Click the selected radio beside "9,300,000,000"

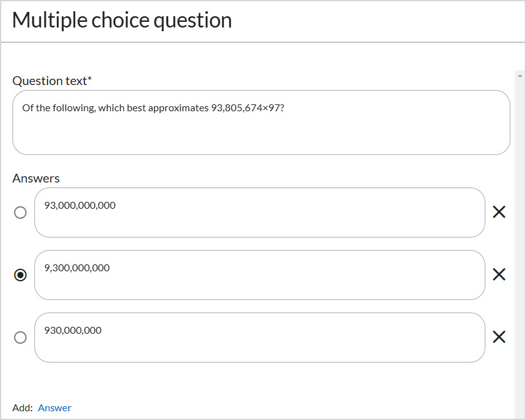point(20,274)
